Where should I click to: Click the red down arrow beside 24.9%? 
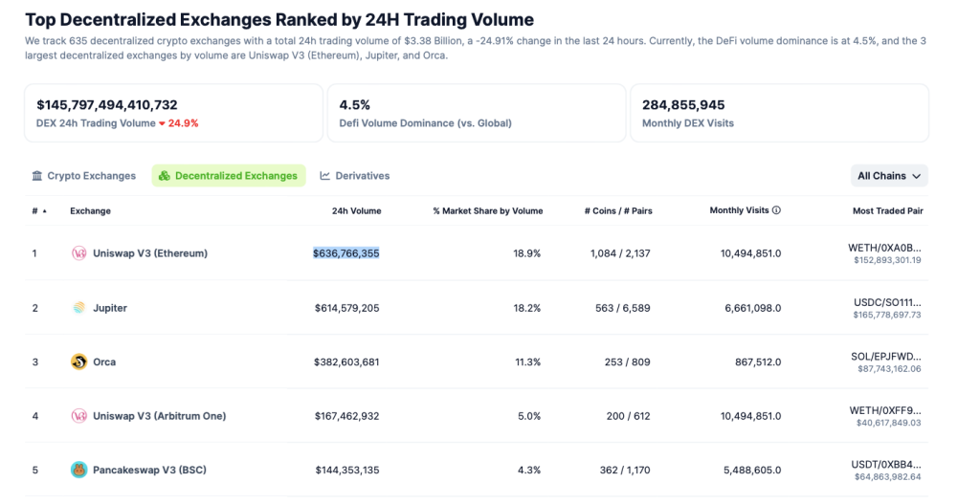coord(162,123)
